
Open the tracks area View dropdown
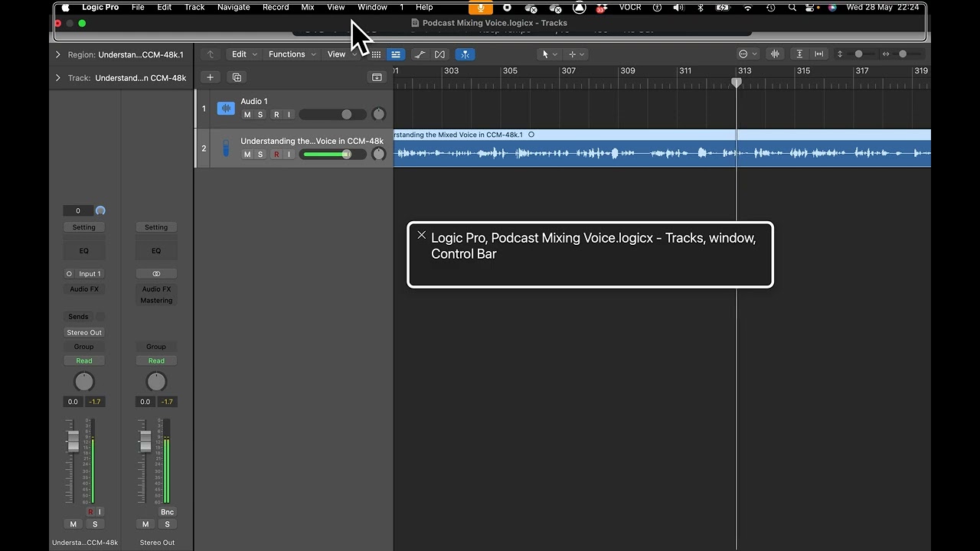click(x=341, y=54)
